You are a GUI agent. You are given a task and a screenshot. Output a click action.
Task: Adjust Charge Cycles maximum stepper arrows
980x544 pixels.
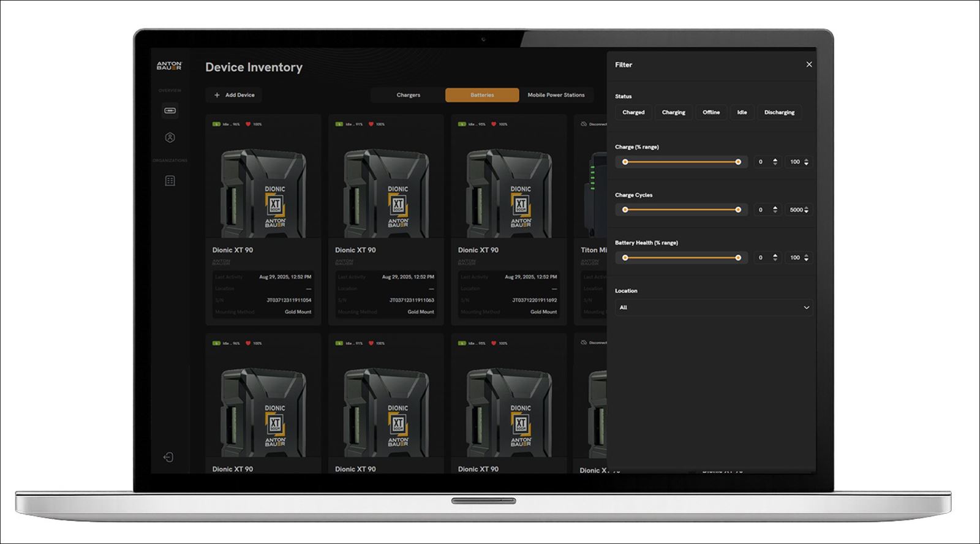point(806,210)
